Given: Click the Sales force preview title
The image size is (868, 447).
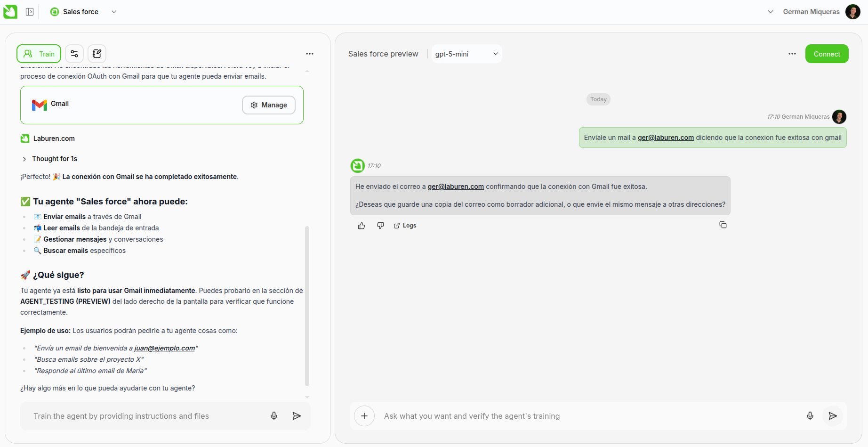Looking at the screenshot, I should (383, 54).
